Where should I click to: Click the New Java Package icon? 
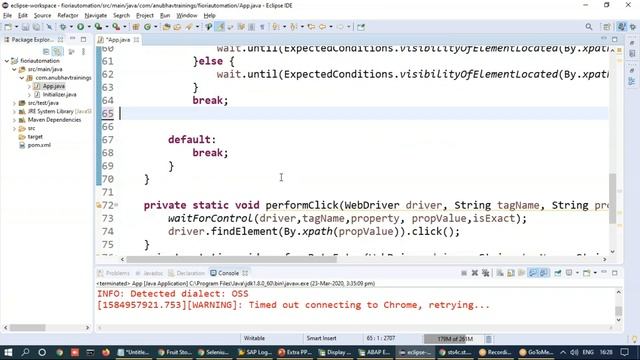coord(136,27)
